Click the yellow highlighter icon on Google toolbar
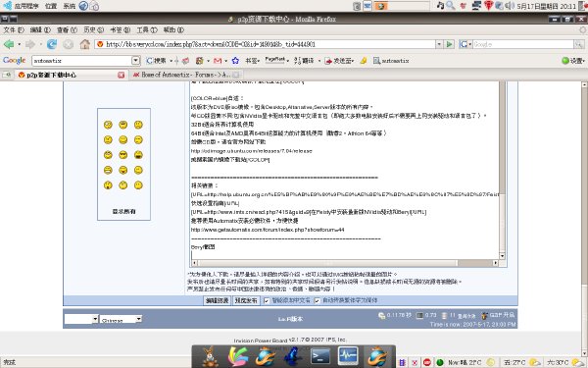 pyautogui.click(x=363, y=61)
